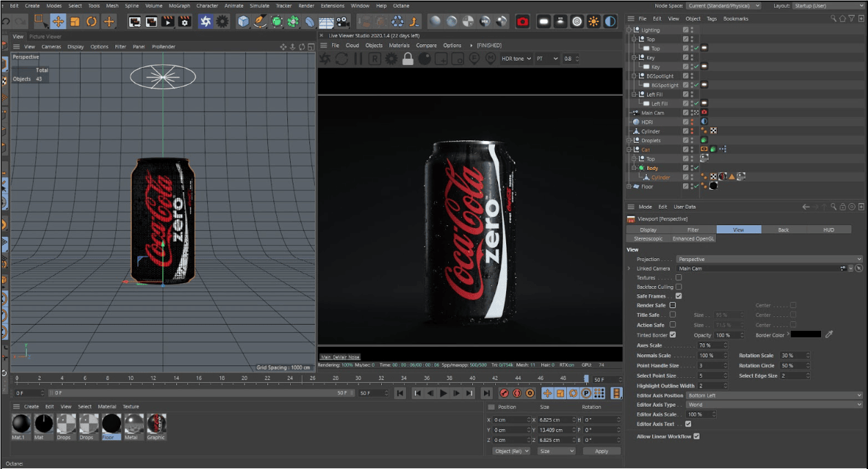The image size is (868, 469).
Task: Add an Octane Daylight sun icon
Action: pyautogui.click(x=594, y=21)
